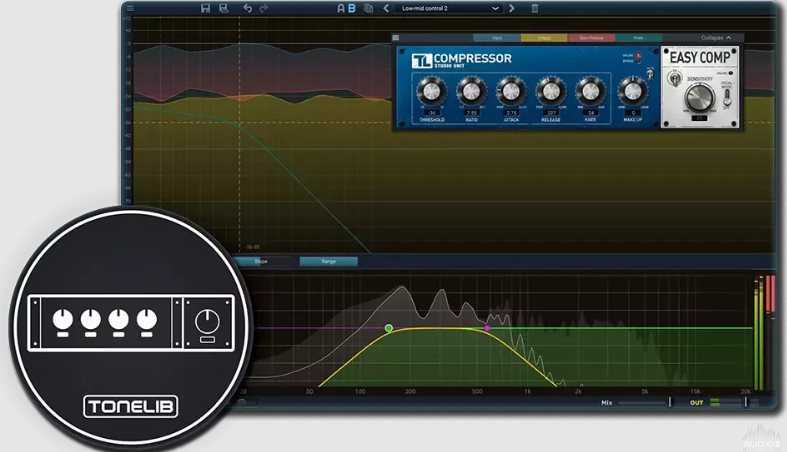Click the undo arrow icon
The width and height of the screenshot is (787, 452).
coord(248,8)
